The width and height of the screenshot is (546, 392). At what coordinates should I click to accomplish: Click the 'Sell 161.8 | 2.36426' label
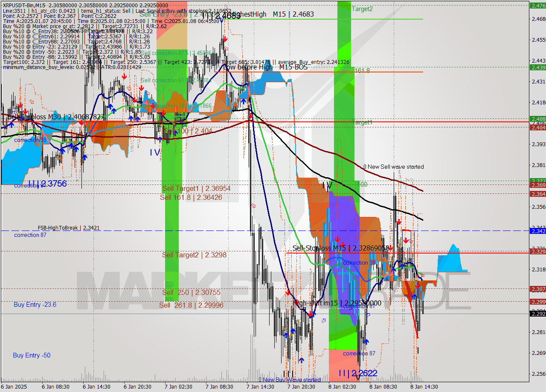coord(191,197)
